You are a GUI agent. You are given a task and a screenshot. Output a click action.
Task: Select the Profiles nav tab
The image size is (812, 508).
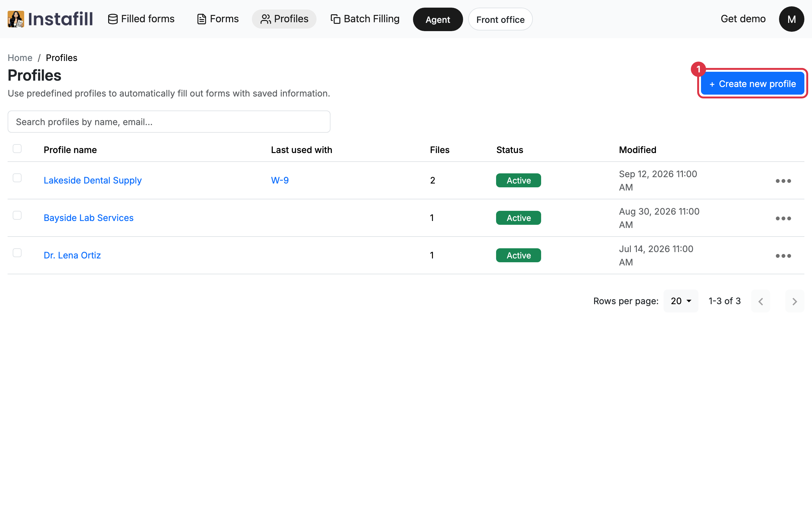pyautogui.click(x=284, y=19)
